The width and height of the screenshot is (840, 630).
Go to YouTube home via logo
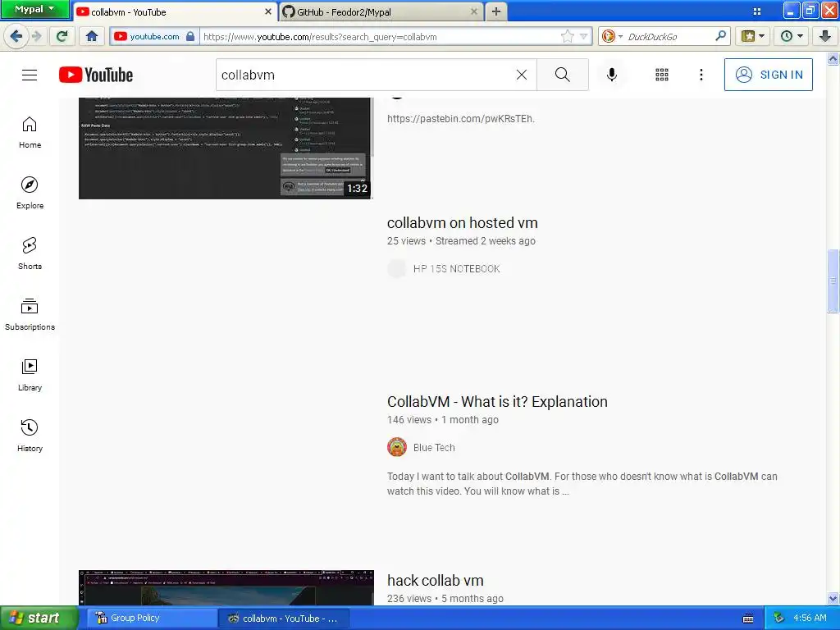point(96,75)
